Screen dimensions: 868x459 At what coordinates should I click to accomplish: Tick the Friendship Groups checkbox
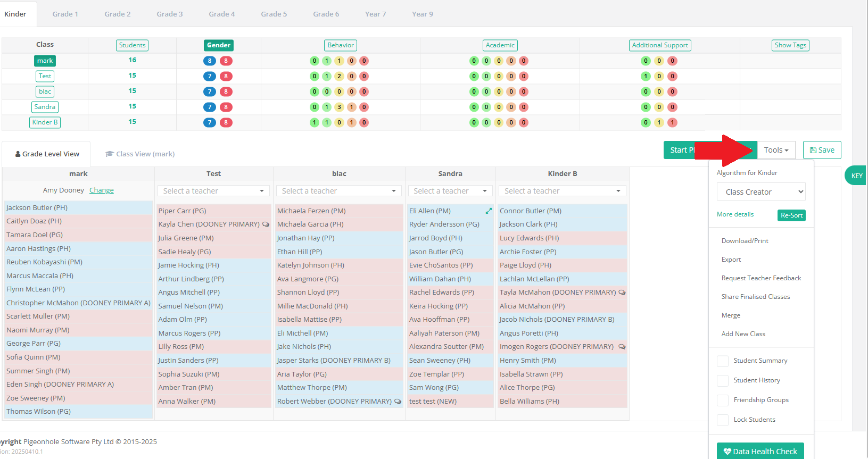click(723, 400)
